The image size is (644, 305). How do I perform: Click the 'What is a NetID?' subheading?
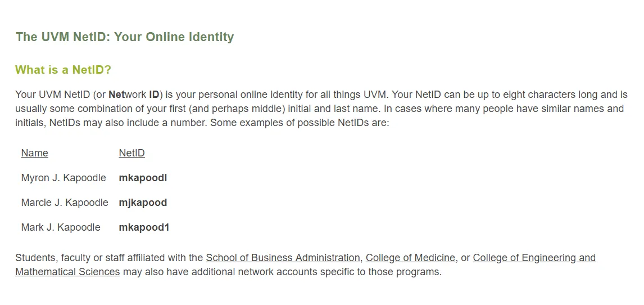coord(63,70)
